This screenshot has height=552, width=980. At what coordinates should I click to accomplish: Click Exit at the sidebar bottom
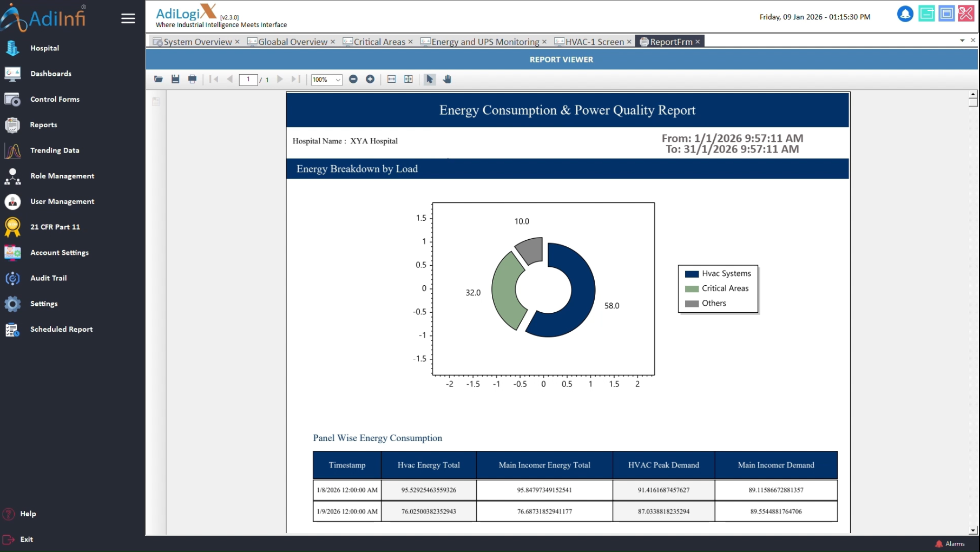click(26, 539)
